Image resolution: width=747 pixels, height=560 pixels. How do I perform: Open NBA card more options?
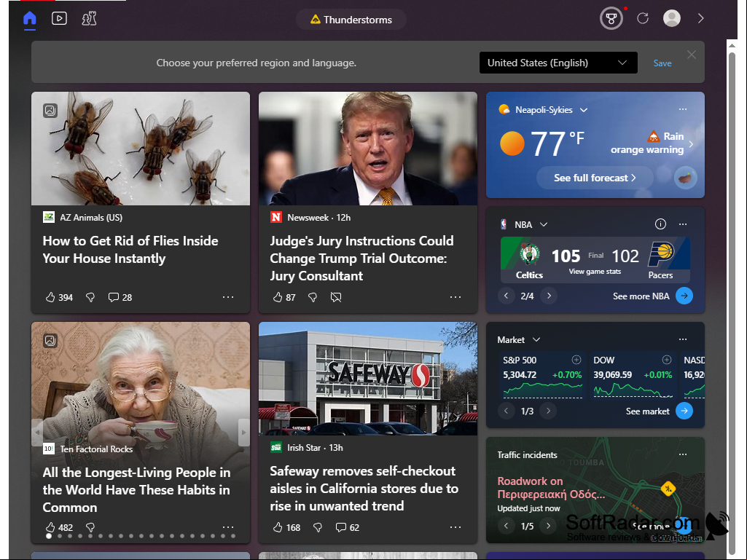tap(683, 224)
